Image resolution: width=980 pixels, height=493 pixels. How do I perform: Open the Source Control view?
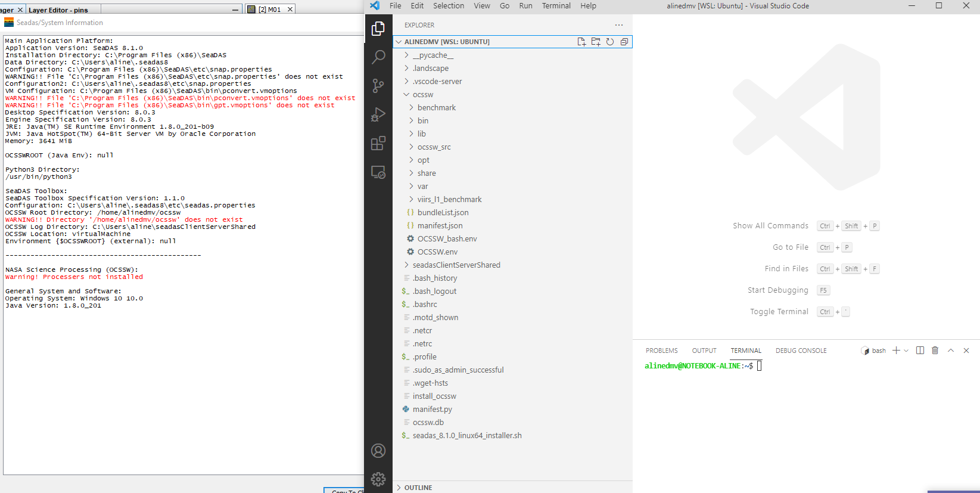pyautogui.click(x=378, y=86)
